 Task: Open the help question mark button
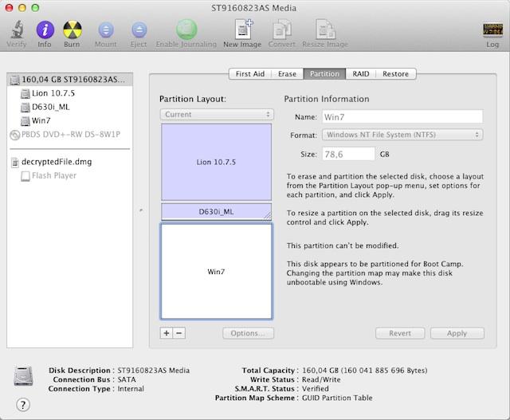coord(23,405)
